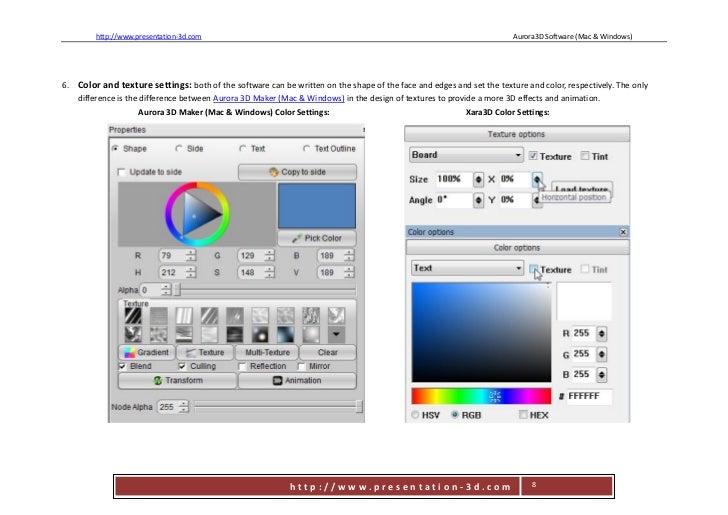The image size is (728, 515).
Task: Enable the HEX checkbox
Action: 523,415
